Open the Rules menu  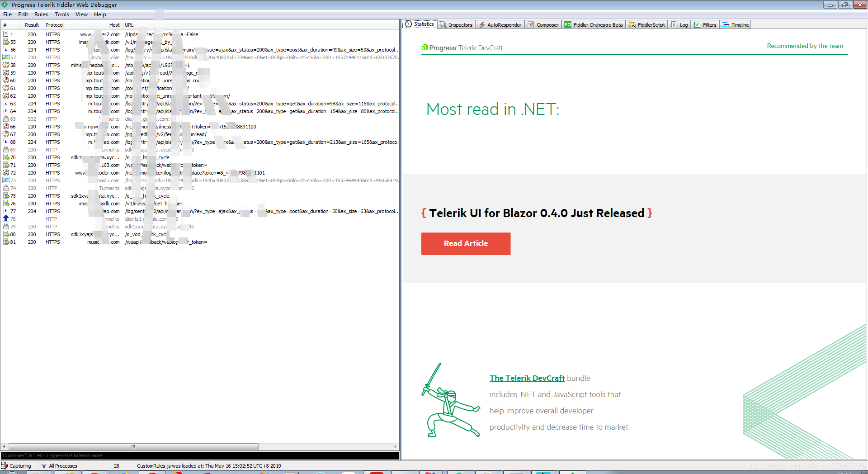pyautogui.click(x=41, y=14)
